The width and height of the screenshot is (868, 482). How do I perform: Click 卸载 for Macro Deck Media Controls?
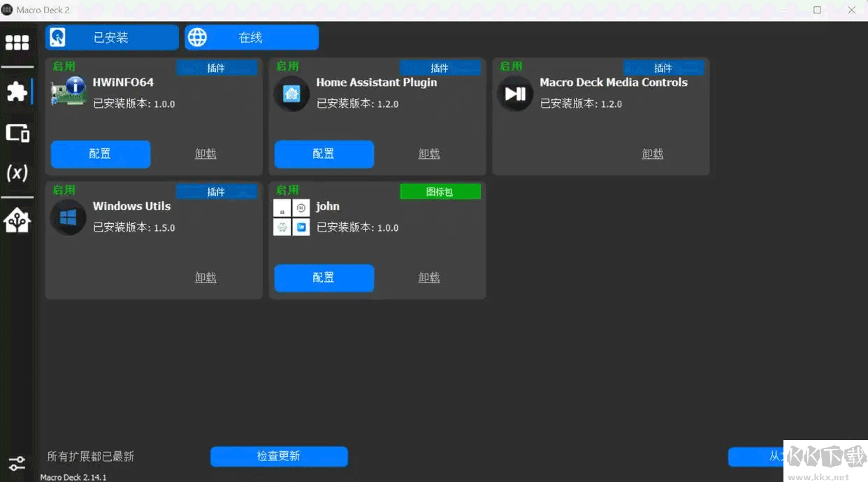(653, 154)
